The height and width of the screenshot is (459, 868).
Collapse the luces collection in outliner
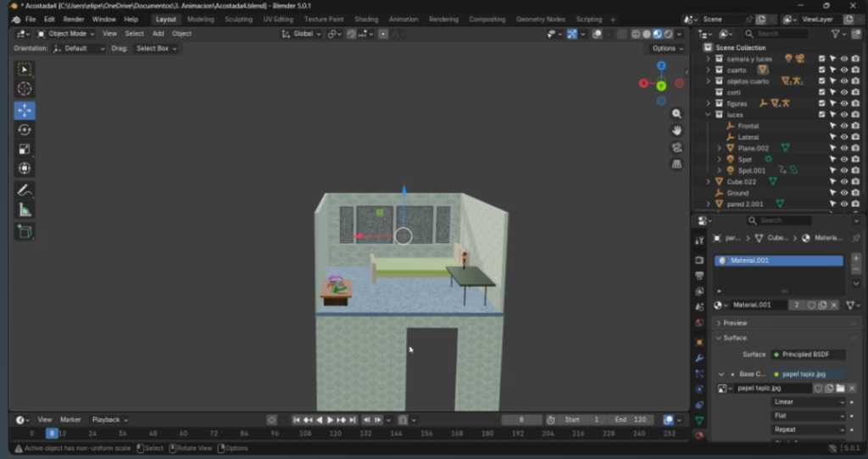pos(708,114)
